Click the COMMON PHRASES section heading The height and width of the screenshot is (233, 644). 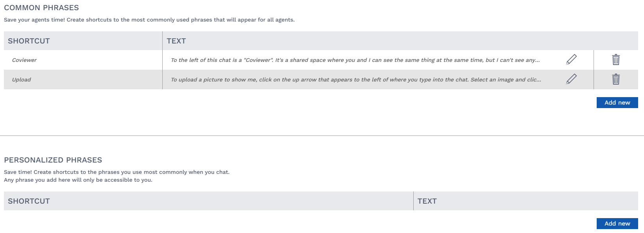41,8
